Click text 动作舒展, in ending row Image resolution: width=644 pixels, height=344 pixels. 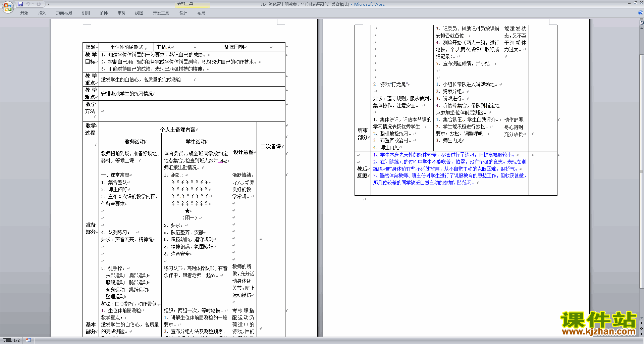point(514,120)
